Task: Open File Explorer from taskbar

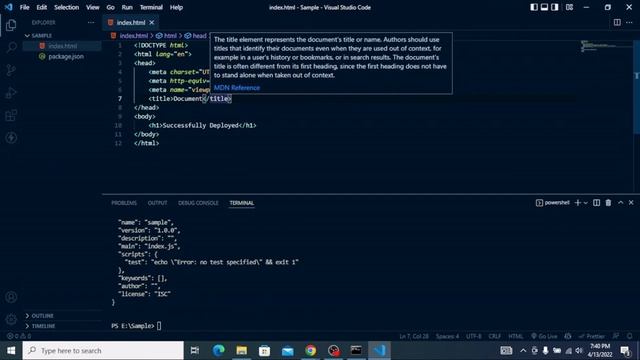Action: pos(242,351)
